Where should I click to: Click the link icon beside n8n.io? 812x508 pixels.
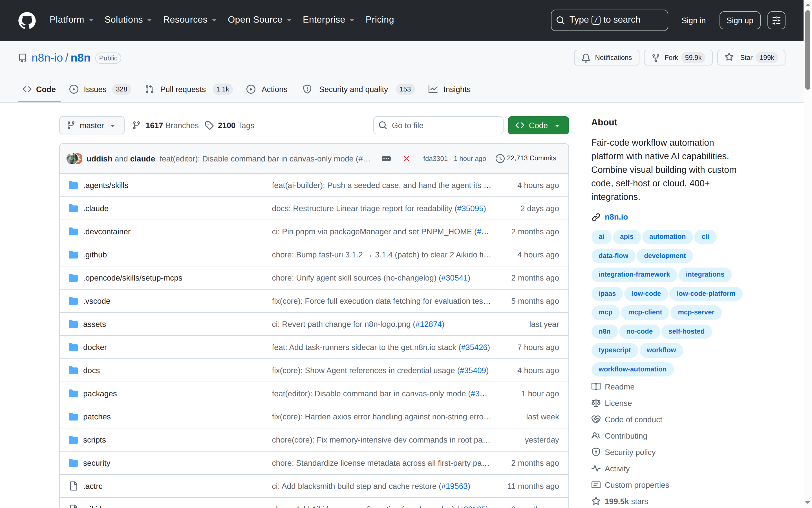pyautogui.click(x=595, y=217)
